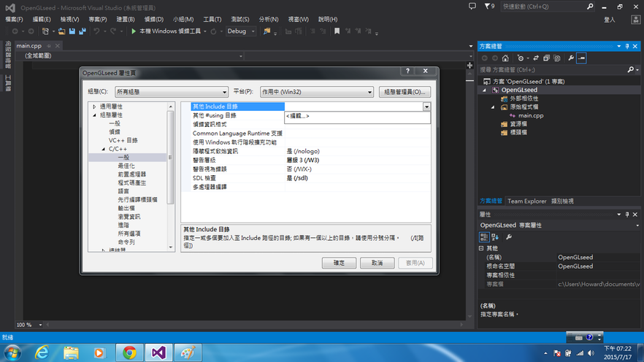Click the Categorized view icon in Properties panel
The height and width of the screenshot is (362, 644).
(484, 236)
